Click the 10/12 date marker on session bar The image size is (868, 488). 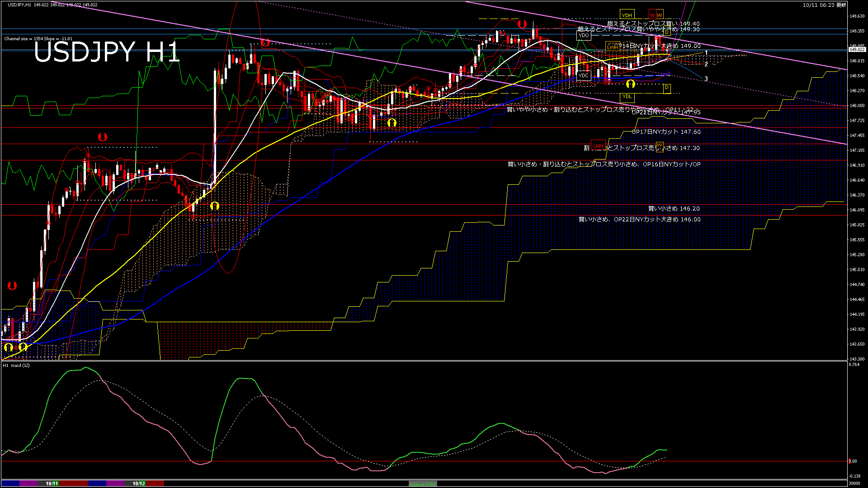click(x=139, y=483)
